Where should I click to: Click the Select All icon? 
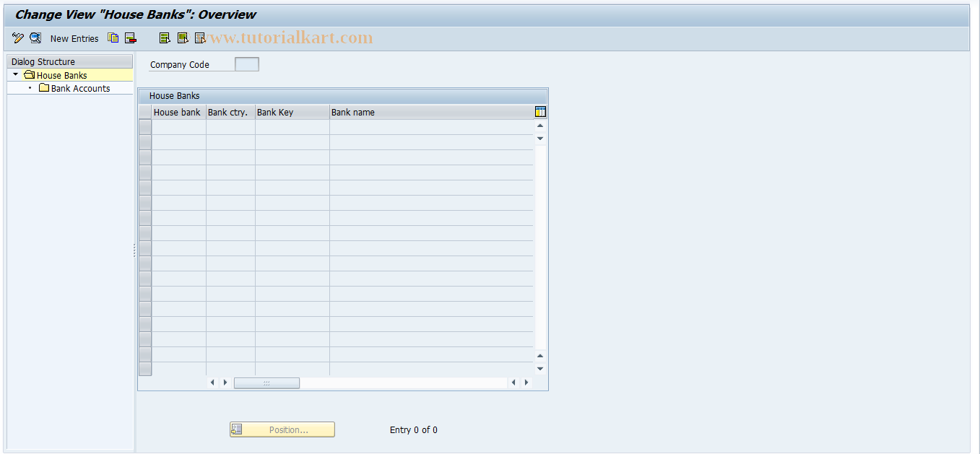pyautogui.click(x=165, y=38)
